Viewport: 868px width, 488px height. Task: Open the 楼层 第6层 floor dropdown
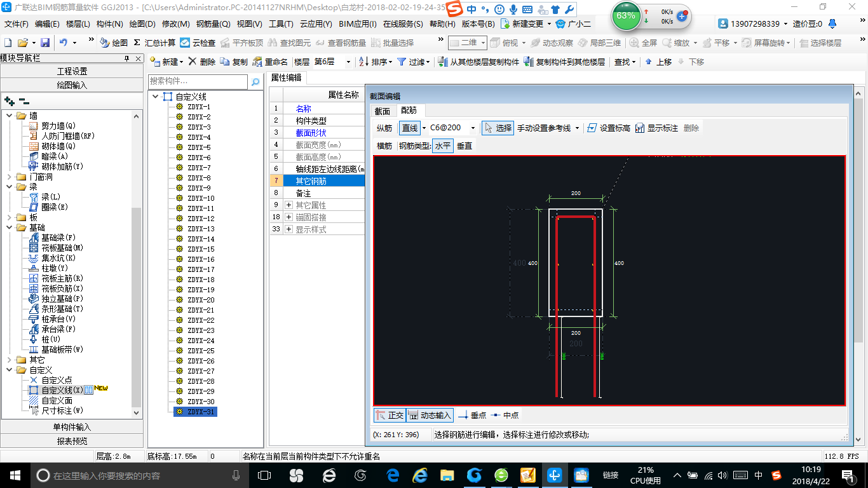(x=348, y=62)
